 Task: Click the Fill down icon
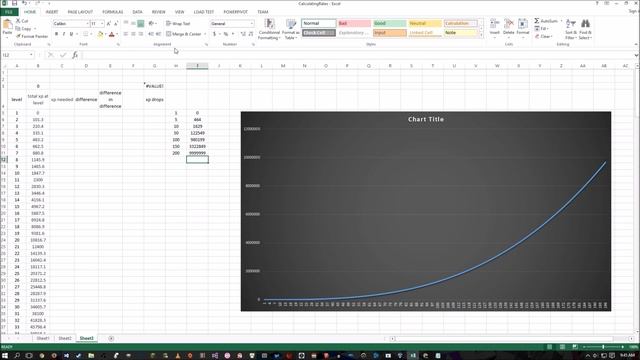point(536,29)
